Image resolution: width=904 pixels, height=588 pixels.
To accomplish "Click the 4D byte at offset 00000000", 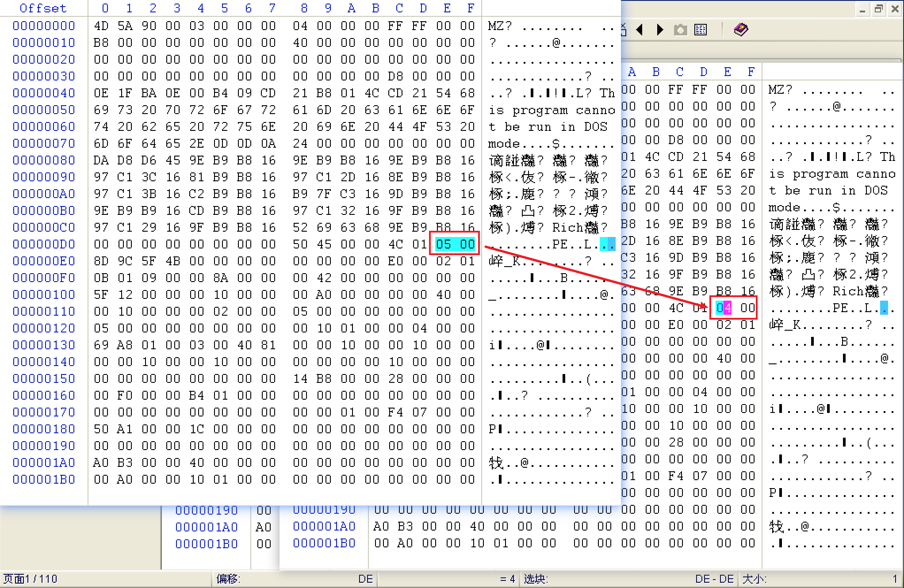I will point(101,26).
